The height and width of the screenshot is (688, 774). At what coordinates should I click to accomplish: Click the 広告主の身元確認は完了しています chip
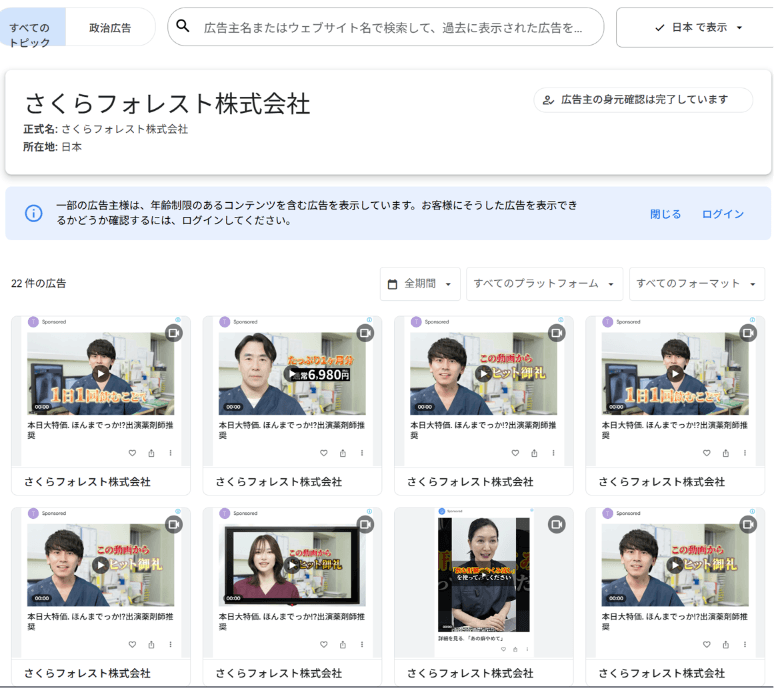pyautogui.click(x=643, y=100)
